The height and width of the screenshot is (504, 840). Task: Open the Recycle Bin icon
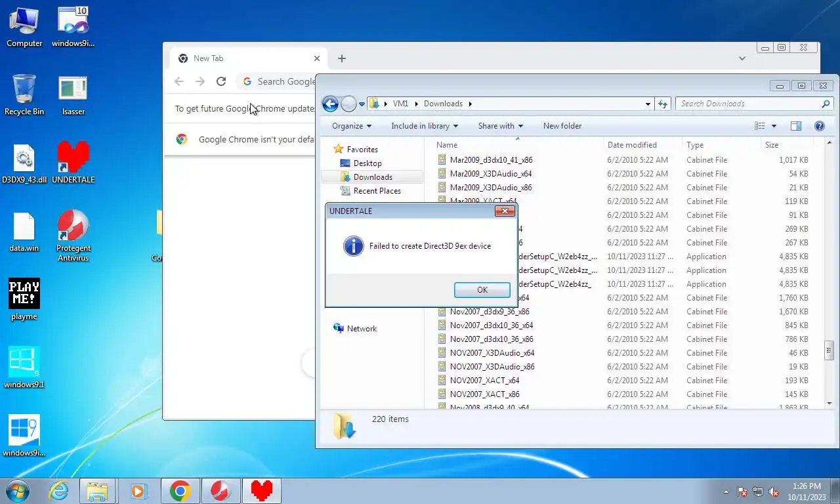tap(24, 95)
